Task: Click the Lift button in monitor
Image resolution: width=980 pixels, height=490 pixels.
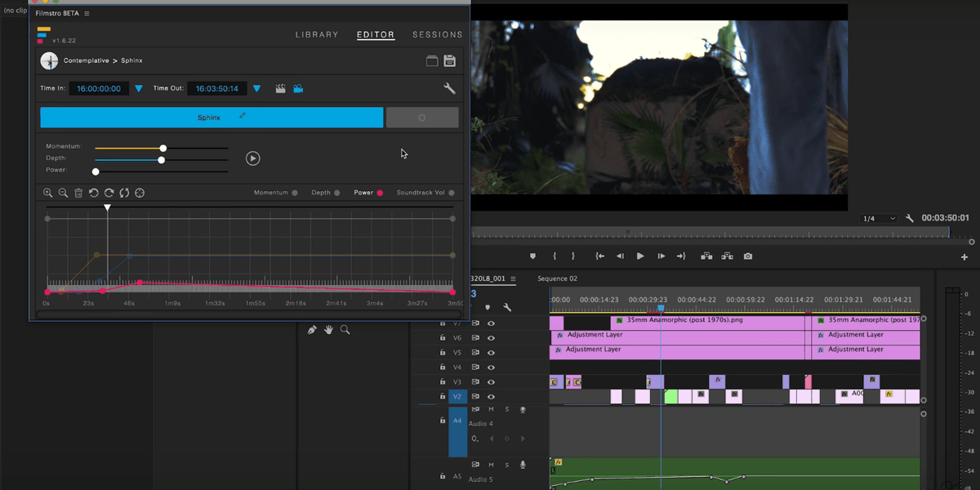Action: [707, 256]
